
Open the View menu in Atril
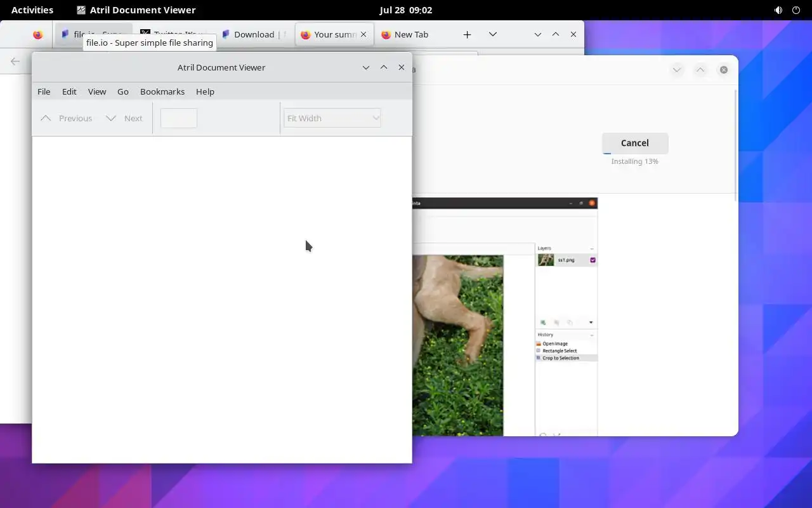[x=97, y=91]
